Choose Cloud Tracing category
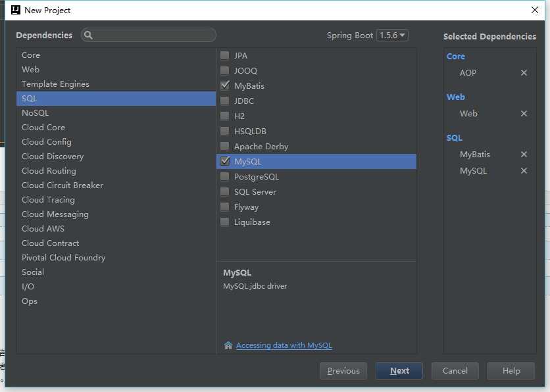Screen dimensions: 550x392 pyautogui.click(x=116, y=199)
